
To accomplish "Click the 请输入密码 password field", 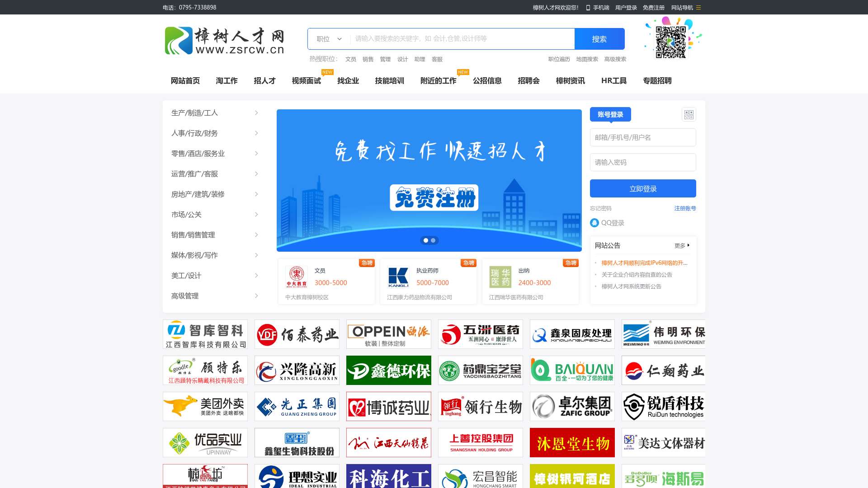I will point(643,162).
